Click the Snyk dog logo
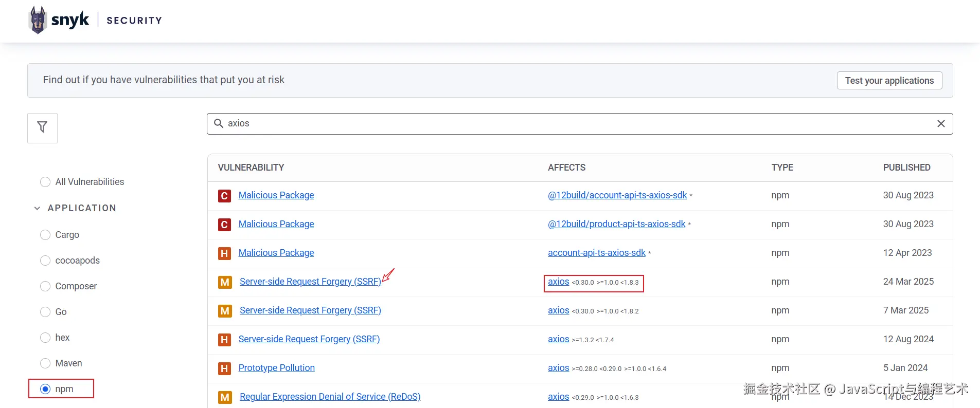Screen dimensions: 980x408 click(38, 20)
